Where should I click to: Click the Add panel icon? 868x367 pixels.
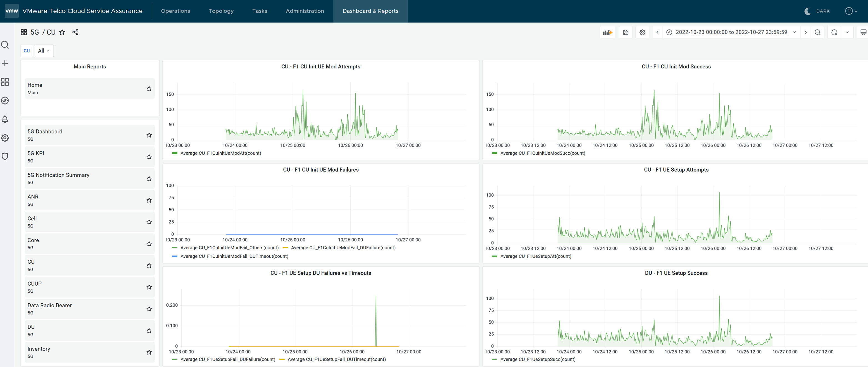point(608,32)
